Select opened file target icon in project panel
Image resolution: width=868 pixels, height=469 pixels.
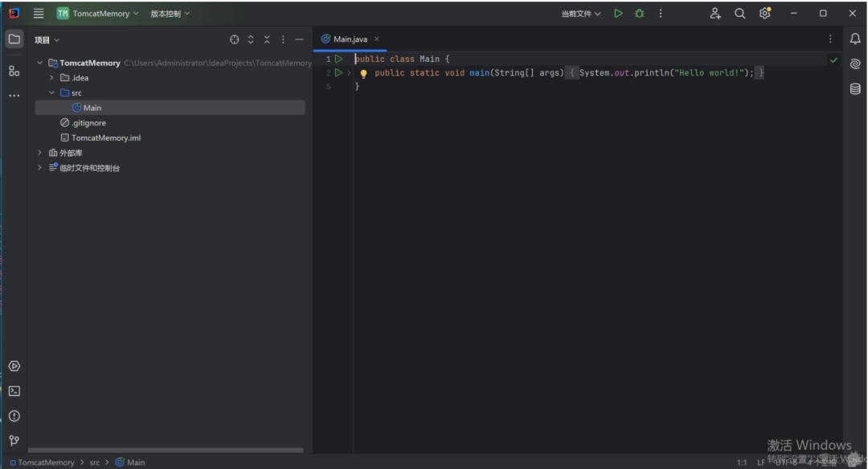tap(234, 39)
